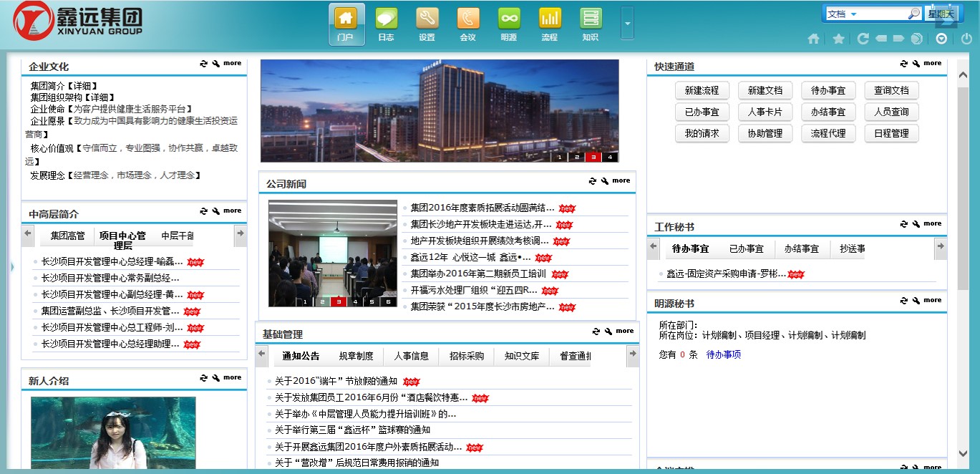
Task: Open the 日志 log module icon
Action: tap(387, 24)
